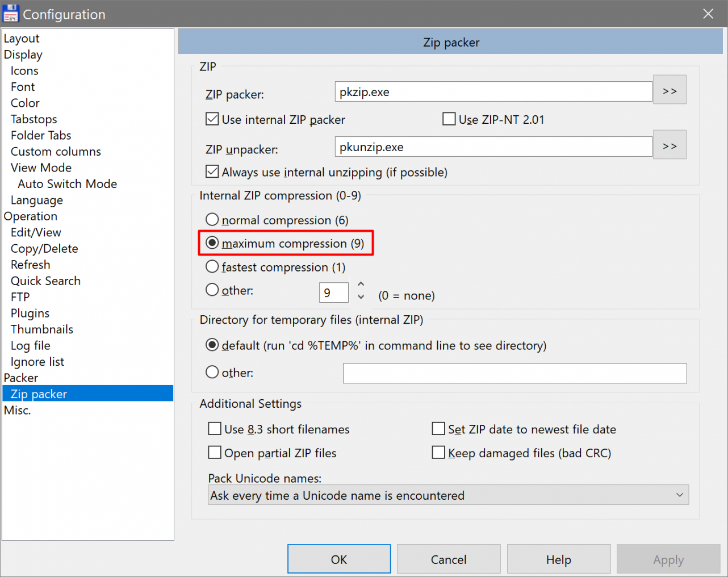Toggle Use internal ZIP packer checkbox
The image size is (728, 577).
pyautogui.click(x=212, y=119)
